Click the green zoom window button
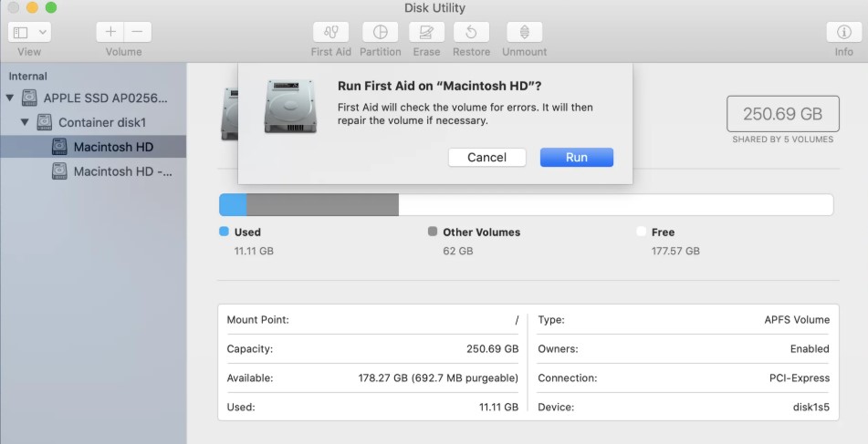The height and width of the screenshot is (444, 868). (51, 7)
